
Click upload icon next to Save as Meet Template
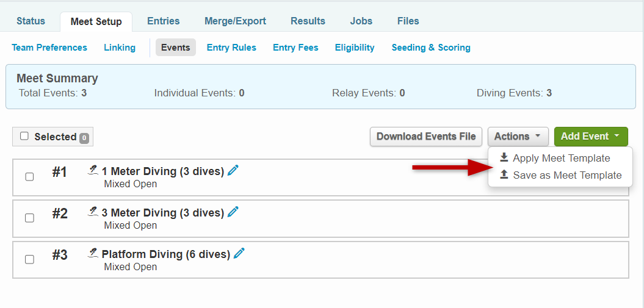coord(504,175)
